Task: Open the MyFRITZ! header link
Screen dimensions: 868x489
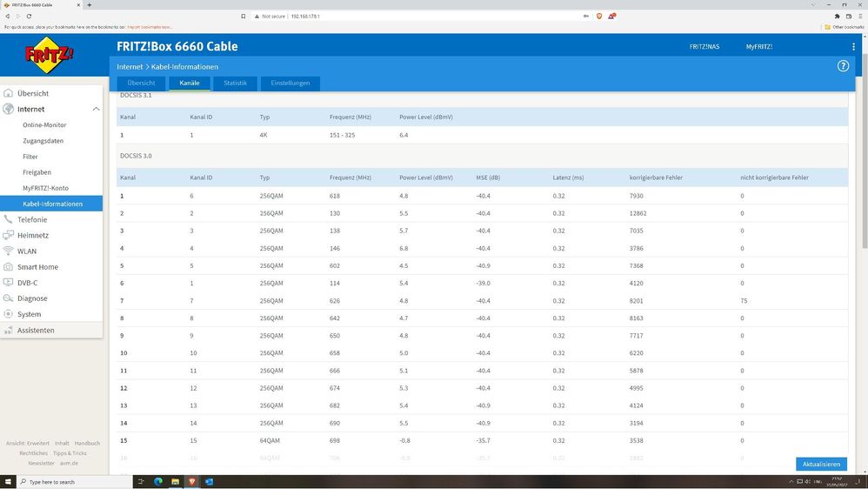Action: click(x=758, y=46)
